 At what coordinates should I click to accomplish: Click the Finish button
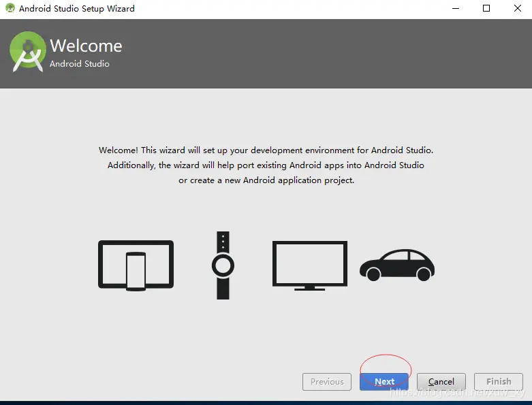point(499,382)
